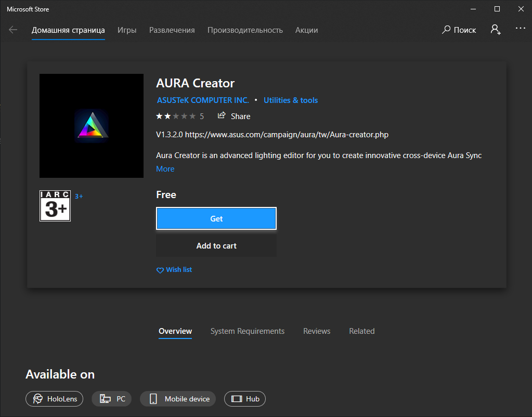Viewport: 532px width, 417px height.
Task: Click the blue Get button
Action: [x=216, y=218]
